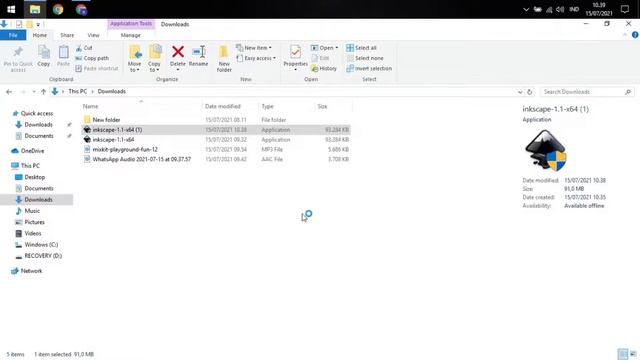Open Chrome from the taskbar
This screenshot has width=640, height=360.
pyautogui.click(x=58, y=9)
